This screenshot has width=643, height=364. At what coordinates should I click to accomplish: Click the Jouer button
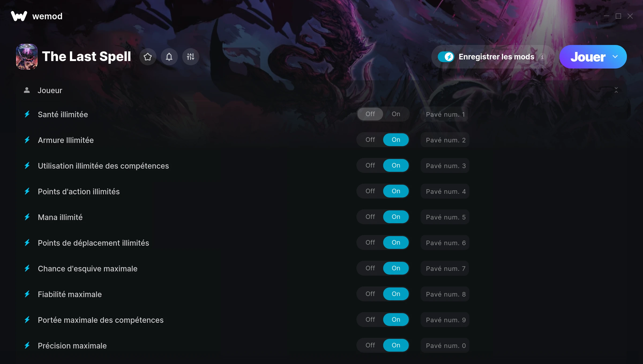click(588, 57)
